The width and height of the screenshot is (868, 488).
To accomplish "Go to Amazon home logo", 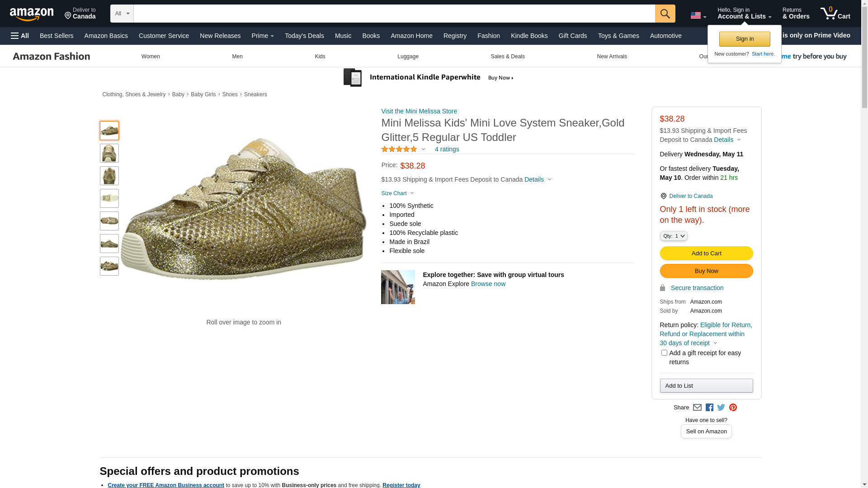I will click(x=32, y=14).
